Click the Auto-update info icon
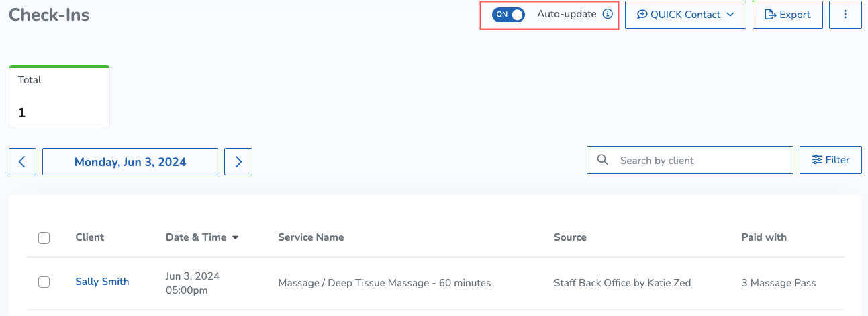 pyautogui.click(x=608, y=14)
